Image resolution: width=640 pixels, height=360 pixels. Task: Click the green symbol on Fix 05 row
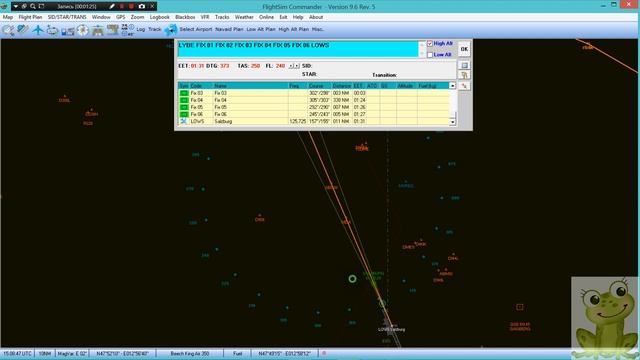coord(184,107)
